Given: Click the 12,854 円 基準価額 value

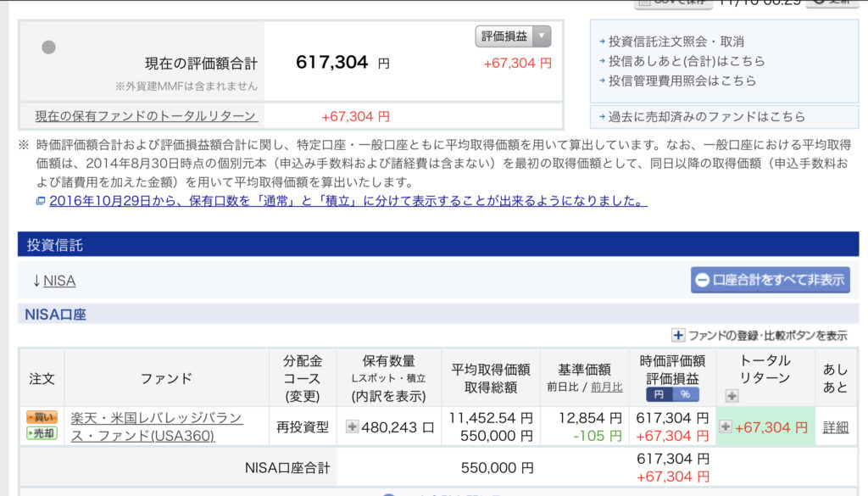Looking at the screenshot, I should [590, 418].
